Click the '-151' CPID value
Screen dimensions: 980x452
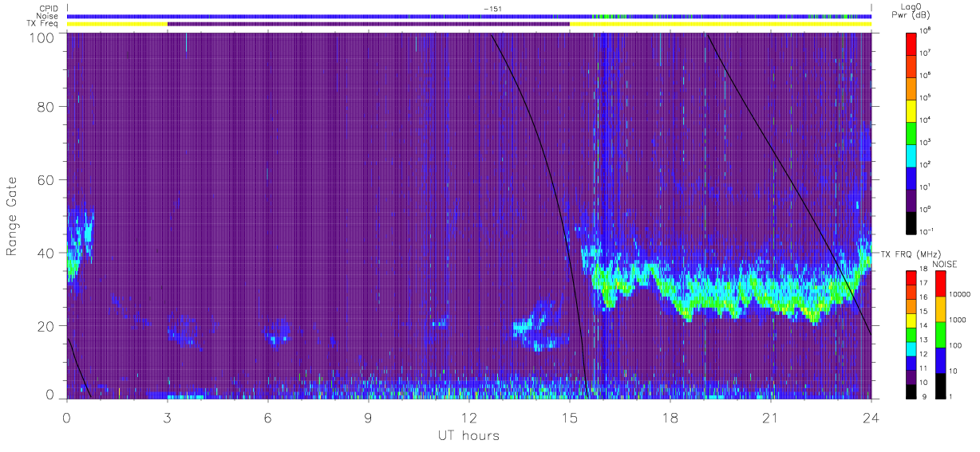click(492, 9)
